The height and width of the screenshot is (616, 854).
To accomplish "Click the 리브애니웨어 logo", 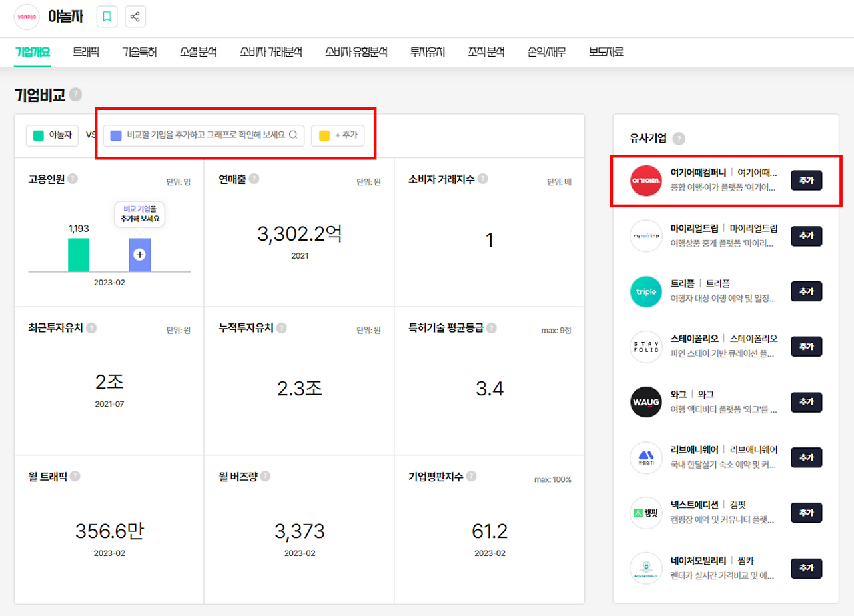I will tap(645, 457).
